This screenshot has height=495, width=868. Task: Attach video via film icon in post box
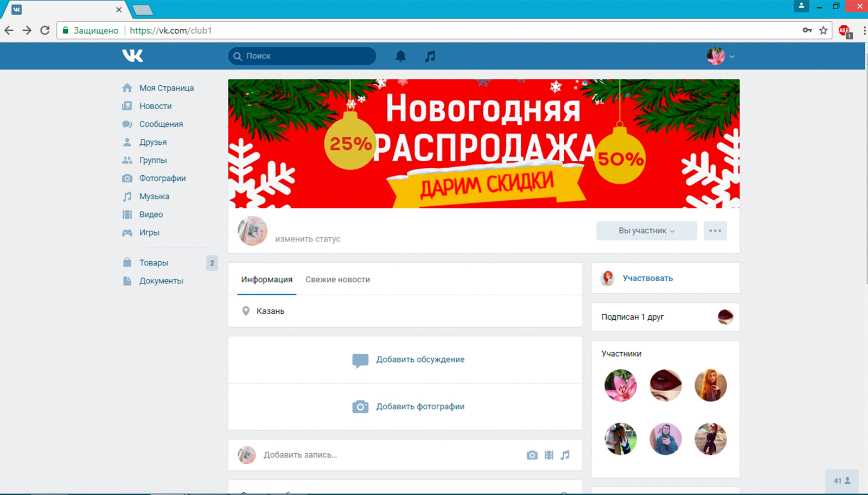click(549, 455)
